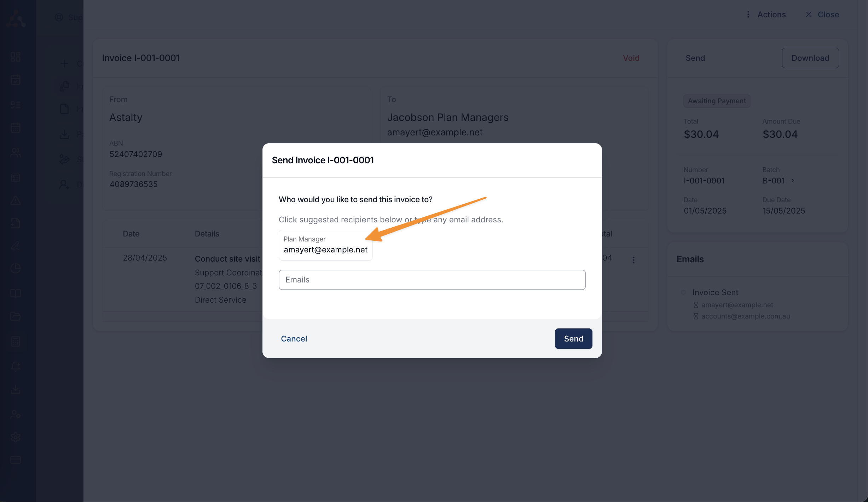Open the pie chart reports icon
The height and width of the screenshot is (502, 868).
[x=16, y=268]
